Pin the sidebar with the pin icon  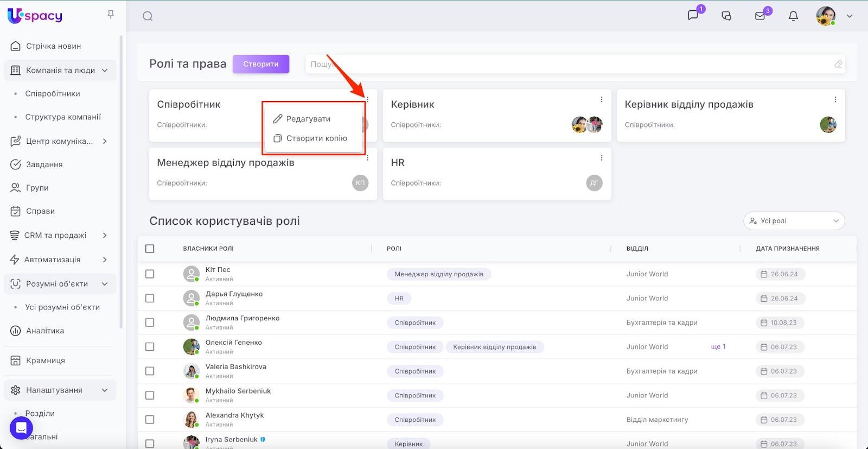click(111, 15)
